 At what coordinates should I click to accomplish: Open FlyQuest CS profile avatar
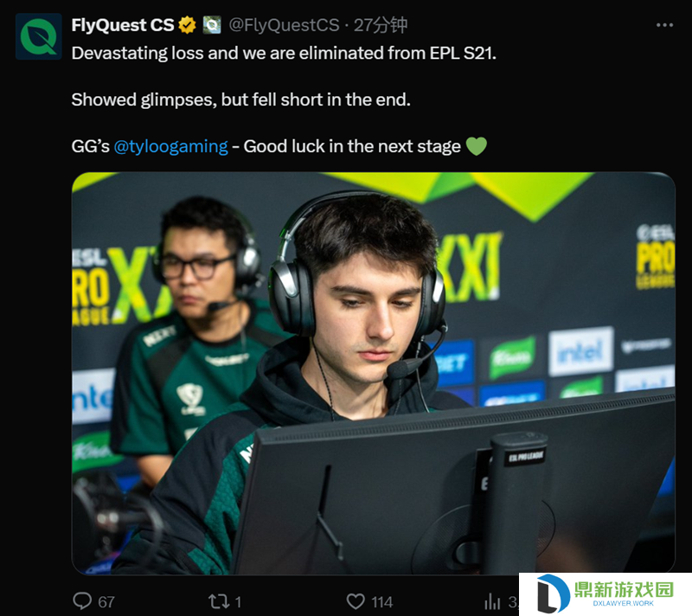pyautogui.click(x=38, y=36)
